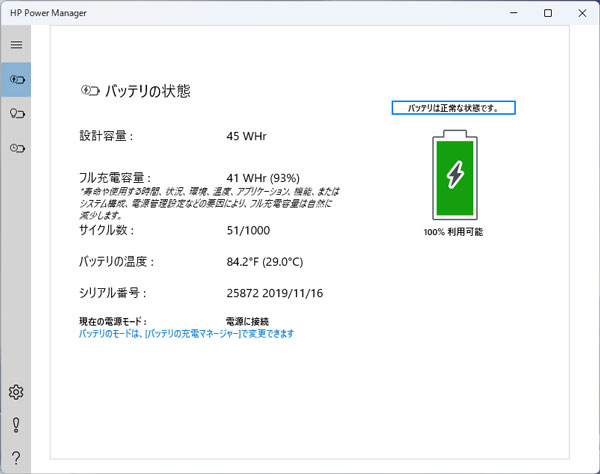Viewport: 600px width, 474px height.
Task: Click the HP Power Manager title bar
Action: click(250, 12)
